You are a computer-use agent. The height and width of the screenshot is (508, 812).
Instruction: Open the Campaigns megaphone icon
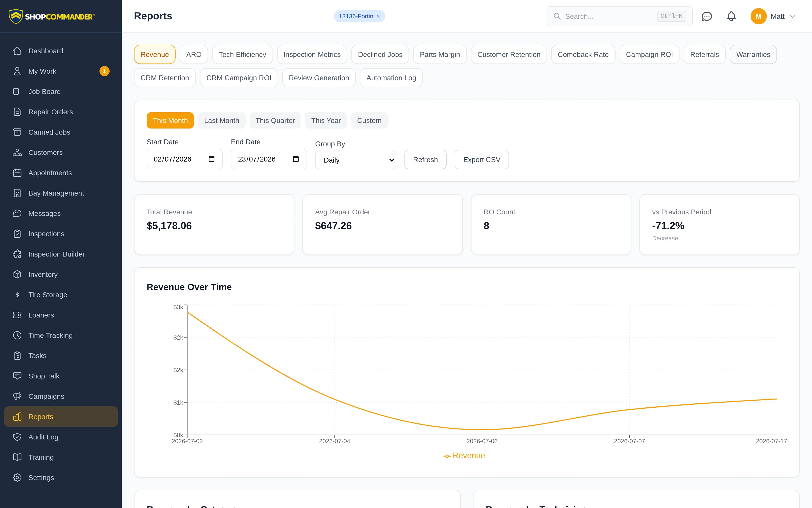click(x=17, y=396)
